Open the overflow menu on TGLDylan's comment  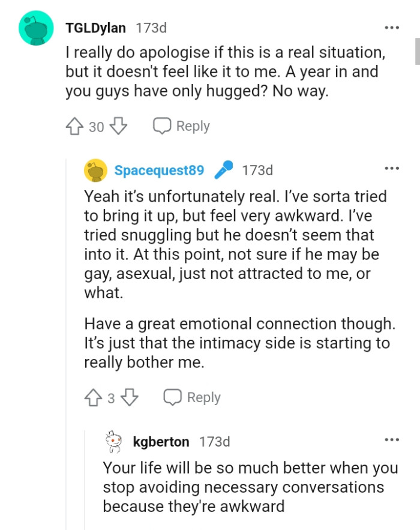(x=392, y=27)
